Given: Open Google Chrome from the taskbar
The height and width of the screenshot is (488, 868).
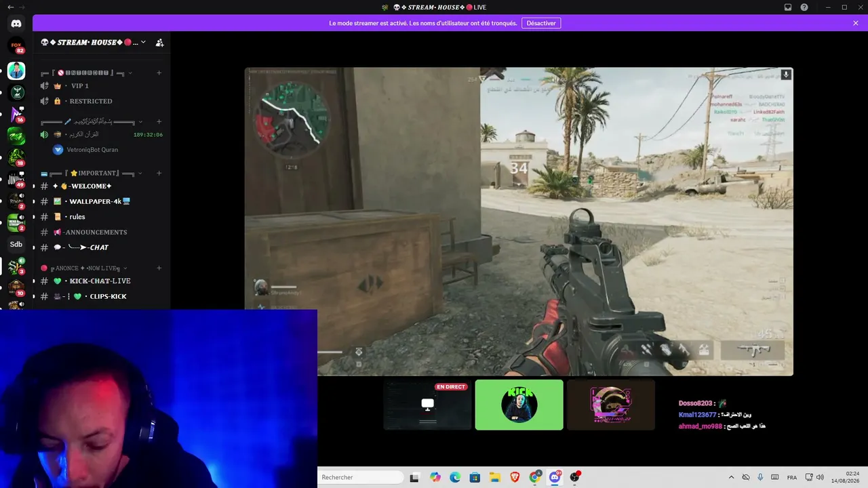Looking at the screenshot, I should 535,477.
